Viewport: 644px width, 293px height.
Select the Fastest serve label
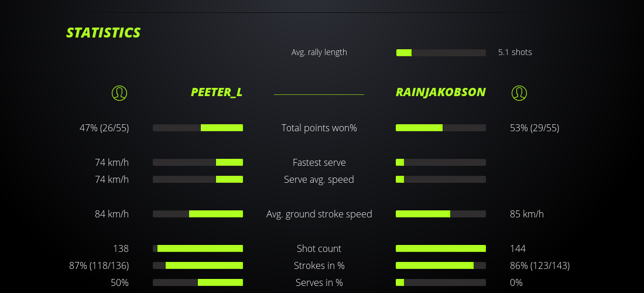coord(319,162)
